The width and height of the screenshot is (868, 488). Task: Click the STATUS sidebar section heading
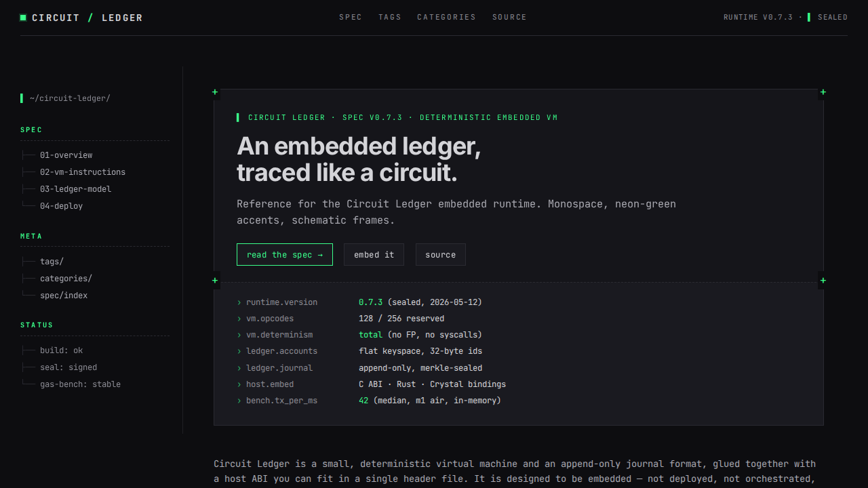tap(37, 325)
